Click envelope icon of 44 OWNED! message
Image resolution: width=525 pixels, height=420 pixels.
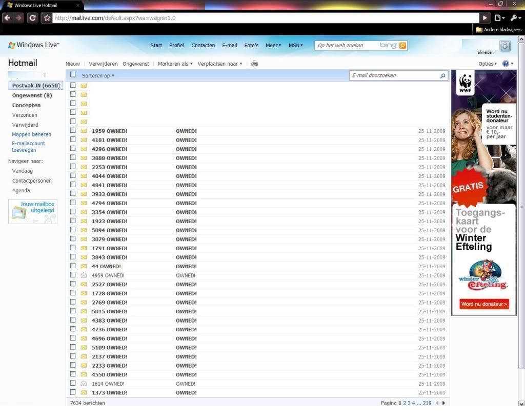tap(84, 266)
